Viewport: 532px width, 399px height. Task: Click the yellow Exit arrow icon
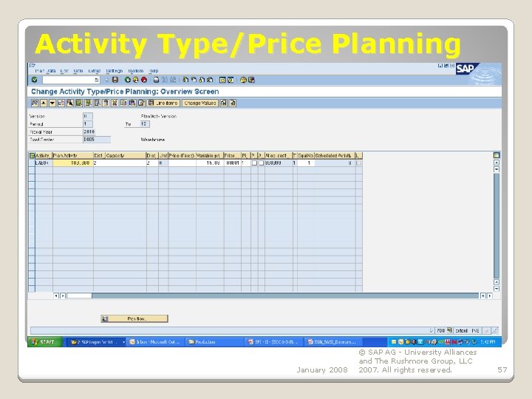point(135,80)
